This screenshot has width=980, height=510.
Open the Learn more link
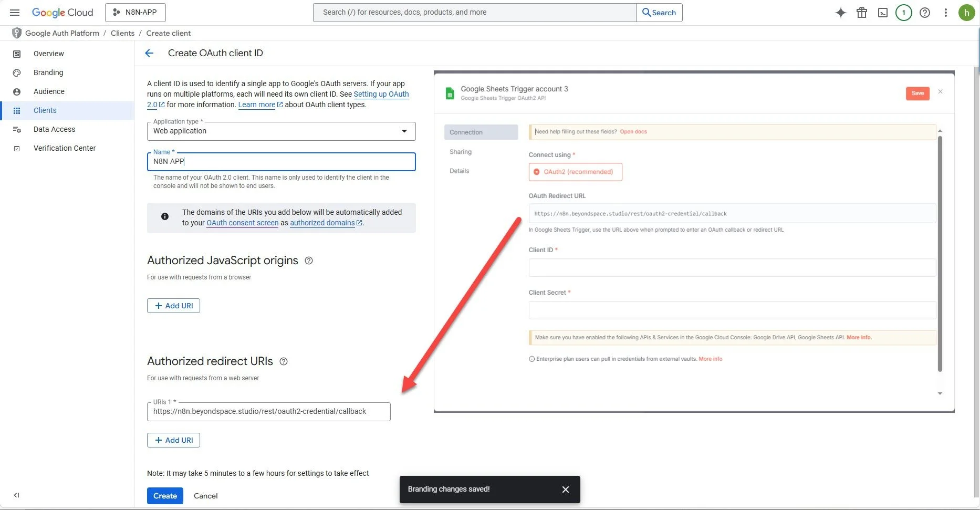tap(257, 105)
